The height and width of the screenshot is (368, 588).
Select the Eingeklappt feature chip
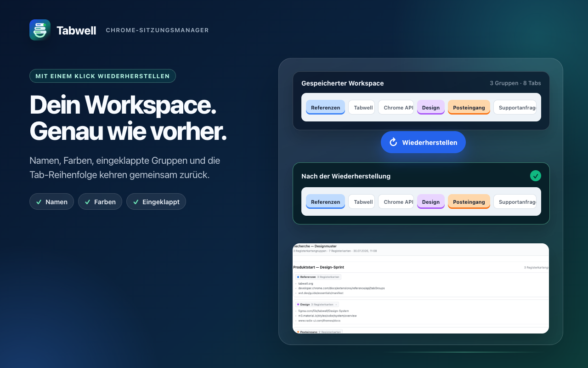(x=156, y=201)
